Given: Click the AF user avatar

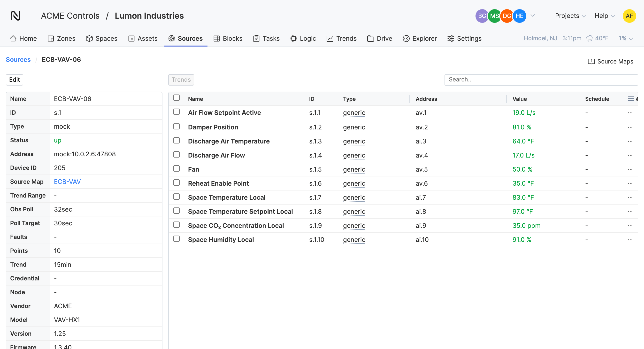Looking at the screenshot, I should tap(629, 16).
